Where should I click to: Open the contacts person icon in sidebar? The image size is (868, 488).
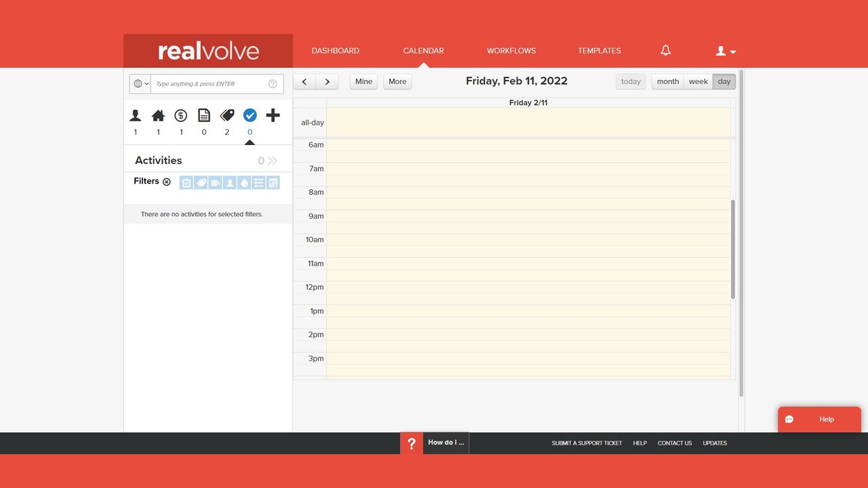tap(136, 115)
